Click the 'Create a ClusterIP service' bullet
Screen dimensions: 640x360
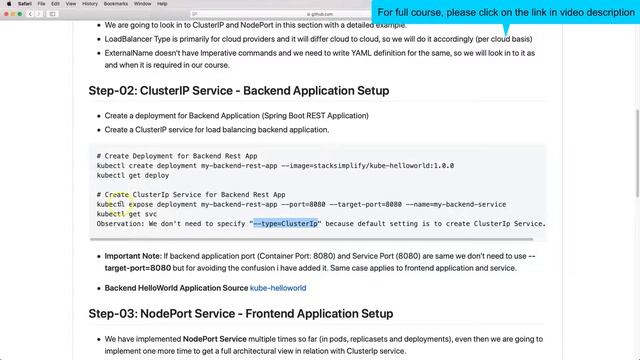click(217, 130)
